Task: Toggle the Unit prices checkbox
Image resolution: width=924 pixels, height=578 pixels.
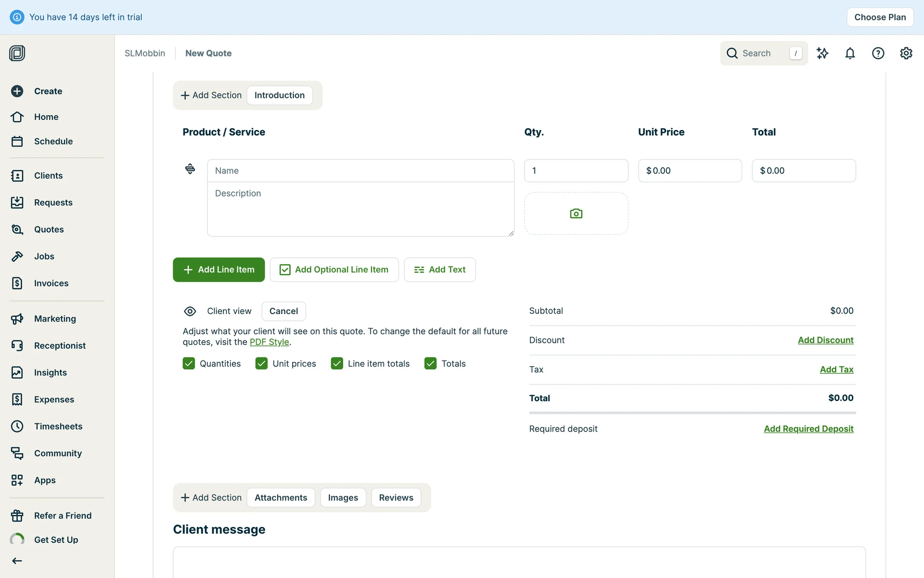Action: point(261,363)
